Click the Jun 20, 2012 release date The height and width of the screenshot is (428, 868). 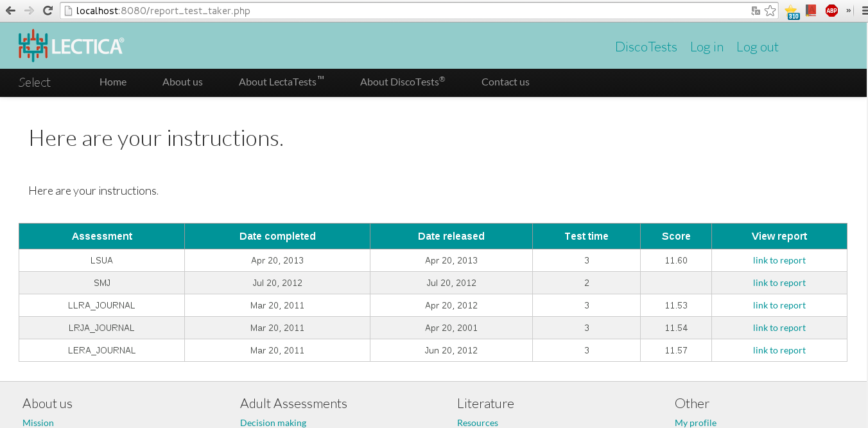(451, 350)
